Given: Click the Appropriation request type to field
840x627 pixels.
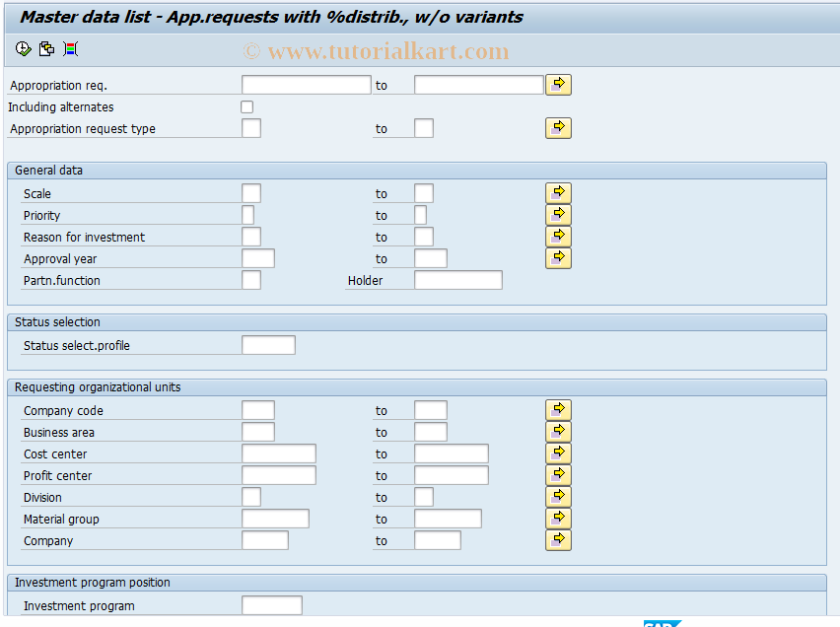Looking at the screenshot, I should (x=424, y=128).
